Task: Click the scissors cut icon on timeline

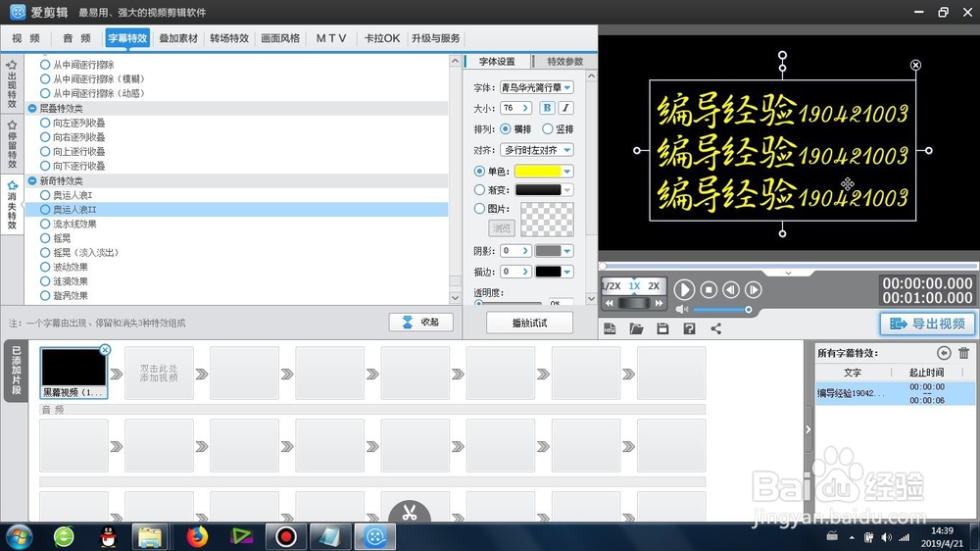Action: click(410, 513)
